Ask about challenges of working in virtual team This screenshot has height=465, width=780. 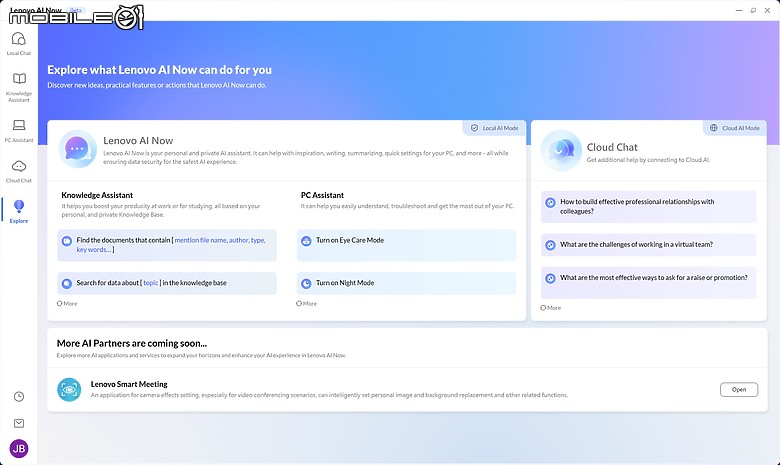click(x=649, y=245)
